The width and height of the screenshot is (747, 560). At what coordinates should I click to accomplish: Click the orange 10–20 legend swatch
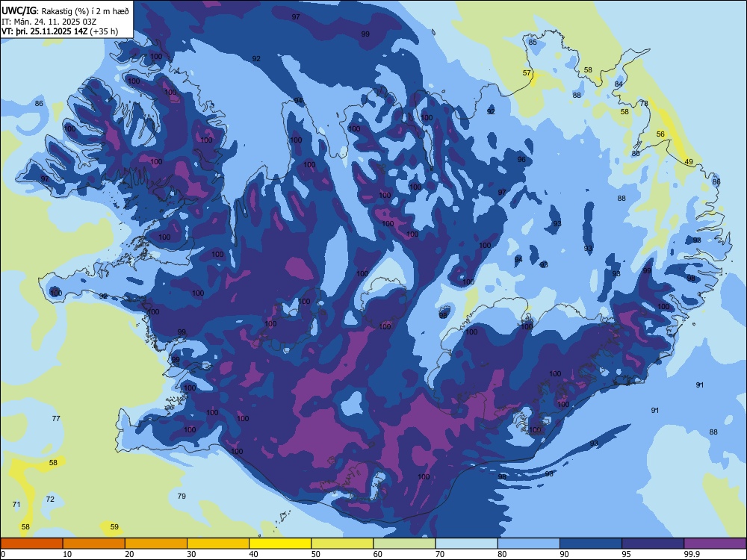[x=94, y=544]
